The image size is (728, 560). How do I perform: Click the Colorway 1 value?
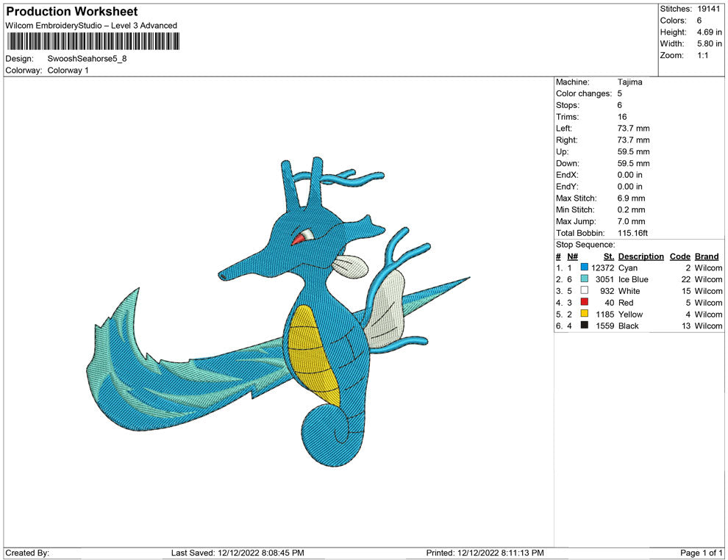pos(68,70)
